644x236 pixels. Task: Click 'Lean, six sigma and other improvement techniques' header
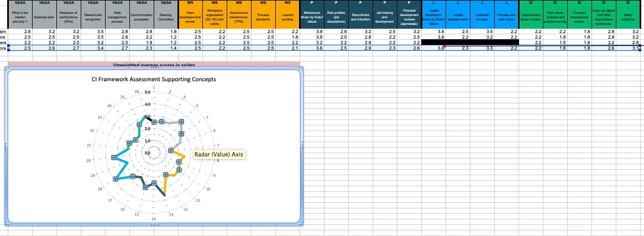[x=603, y=17]
